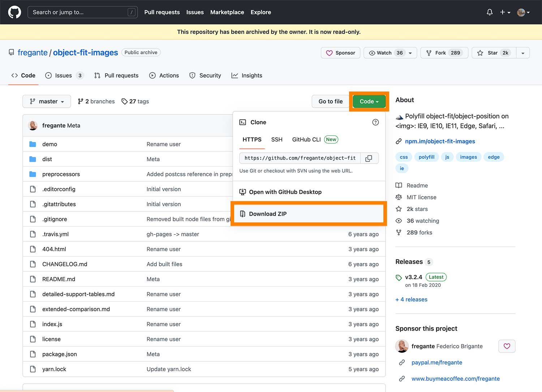This screenshot has height=392, width=542.
Task: Click the Go to file button
Action: pos(331,102)
